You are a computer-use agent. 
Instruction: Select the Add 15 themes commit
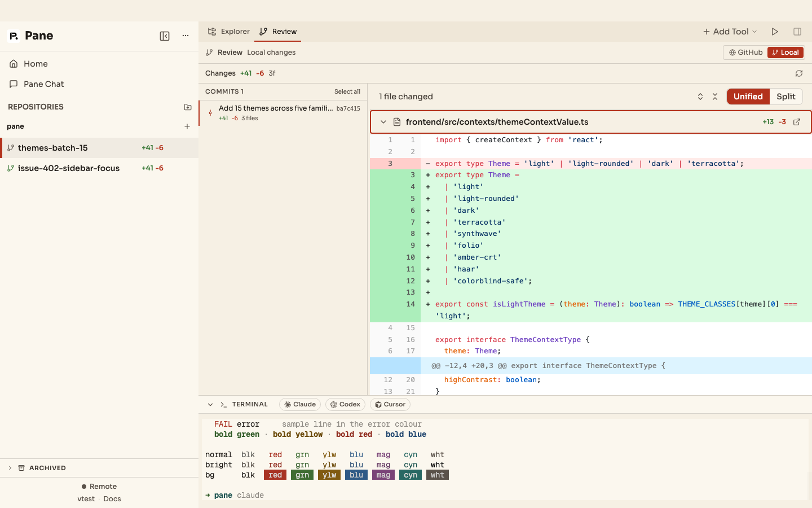283,113
